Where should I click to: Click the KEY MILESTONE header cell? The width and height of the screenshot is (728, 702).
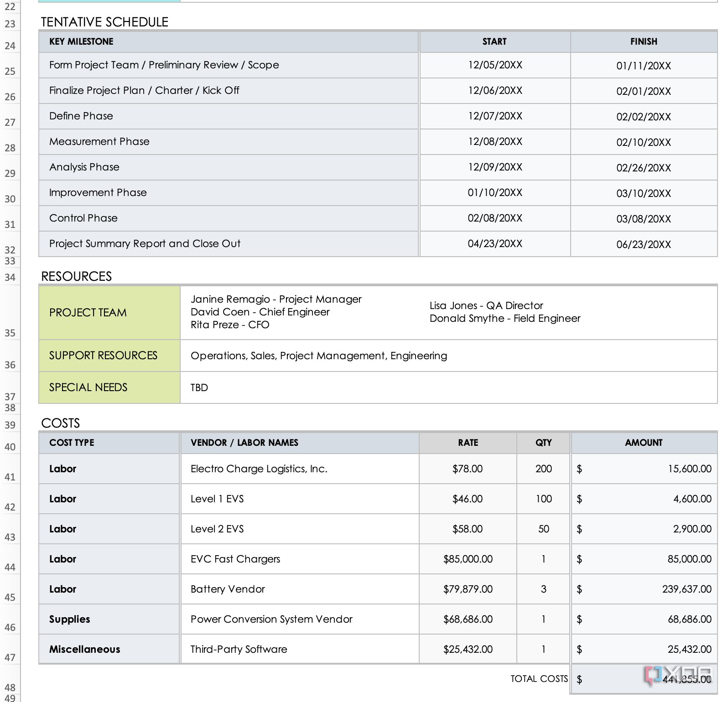[229, 41]
